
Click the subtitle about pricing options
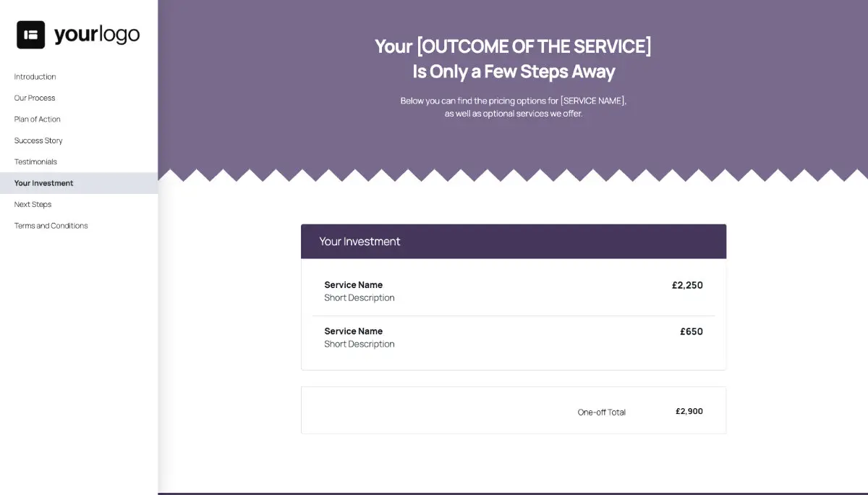tap(513, 107)
